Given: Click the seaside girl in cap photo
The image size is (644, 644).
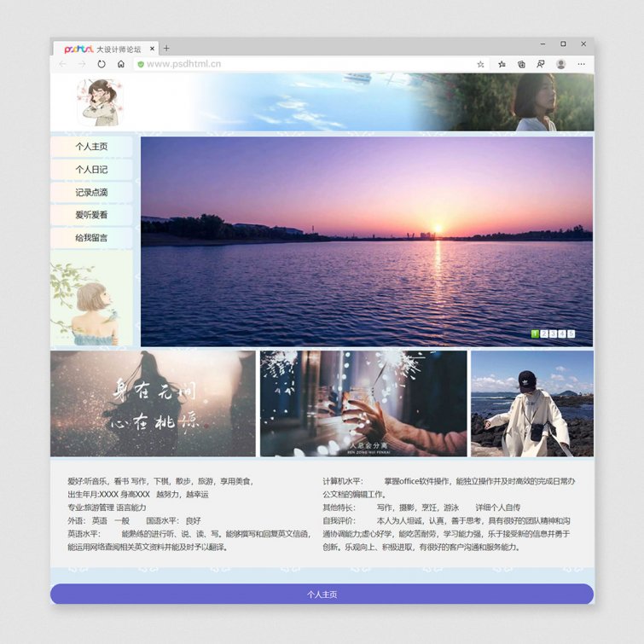Looking at the screenshot, I should click(532, 403).
